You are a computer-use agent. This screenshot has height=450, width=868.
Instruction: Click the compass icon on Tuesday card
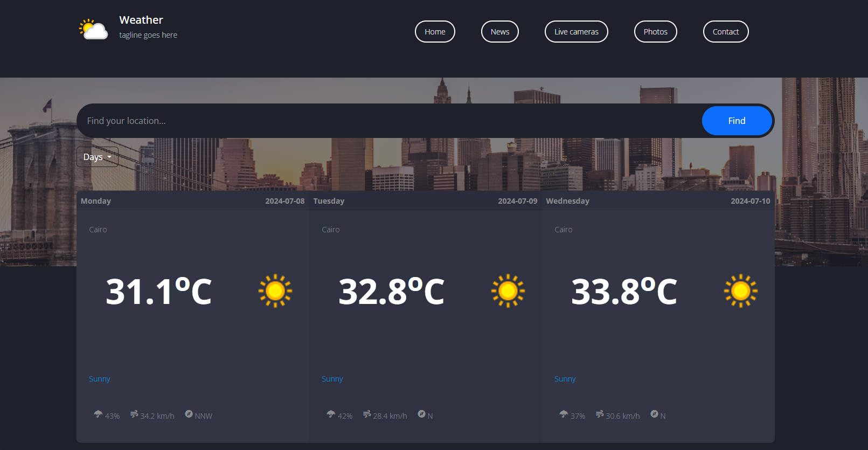pyautogui.click(x=422, y=414)
